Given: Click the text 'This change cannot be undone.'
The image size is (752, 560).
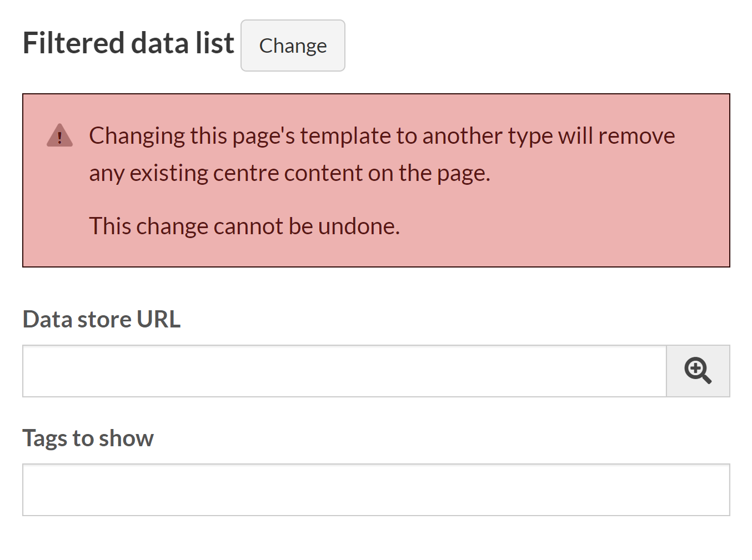Looking at the screenshot, I should point(244,226).
